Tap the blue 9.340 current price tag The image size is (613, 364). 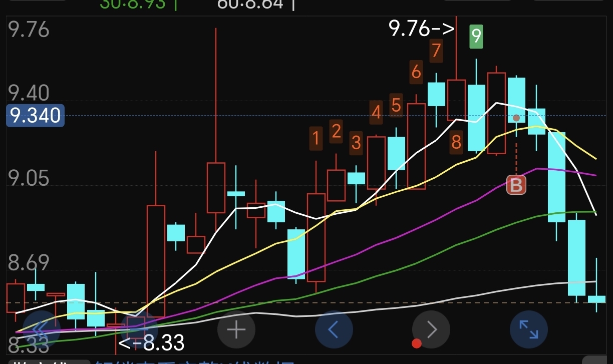click(35, 116)
